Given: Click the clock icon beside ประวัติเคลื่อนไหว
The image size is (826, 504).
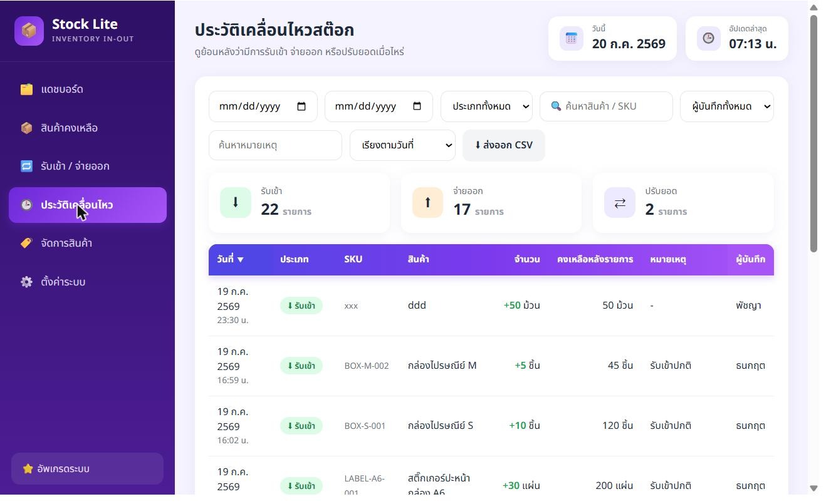Looking at the screenshot, I should point(26,205).
